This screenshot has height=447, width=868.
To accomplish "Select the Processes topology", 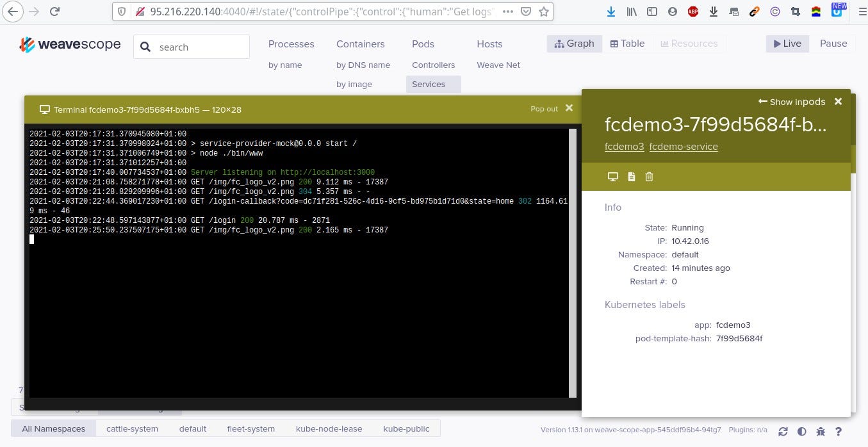I will click(291, 44).
